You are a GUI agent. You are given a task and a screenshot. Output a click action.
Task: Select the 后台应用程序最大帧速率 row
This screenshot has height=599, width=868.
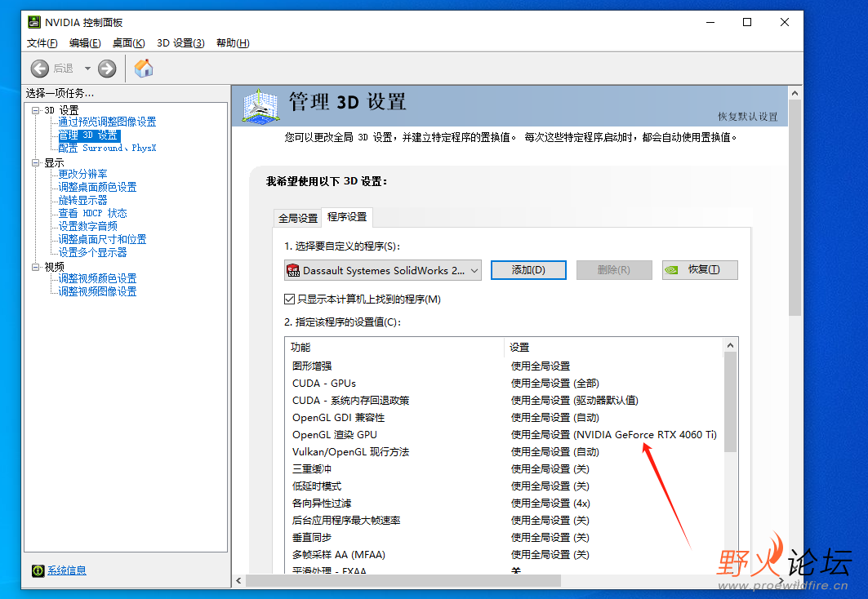point(504,521)
